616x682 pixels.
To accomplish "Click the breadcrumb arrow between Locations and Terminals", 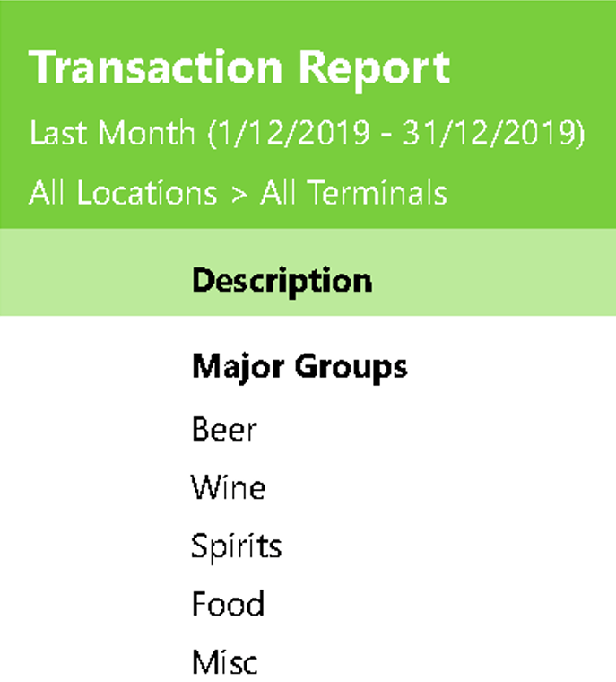I will click(238, 193).
